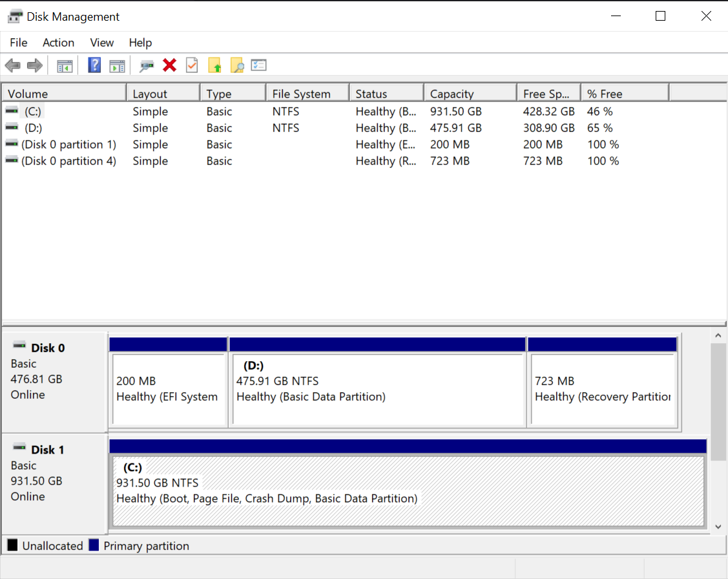
Task: Minimize the Disk Management window
Action: coord(616,16)
